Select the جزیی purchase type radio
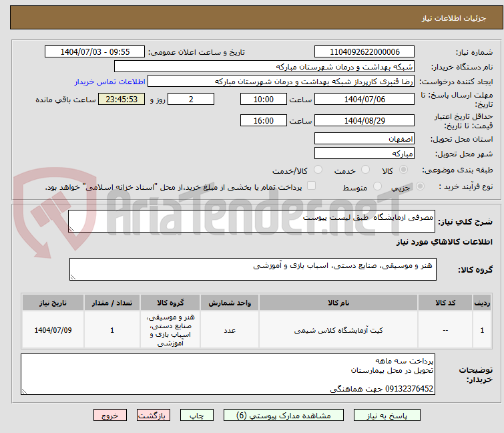The height and width of the screenshot is (433, 504). [420, 186]
